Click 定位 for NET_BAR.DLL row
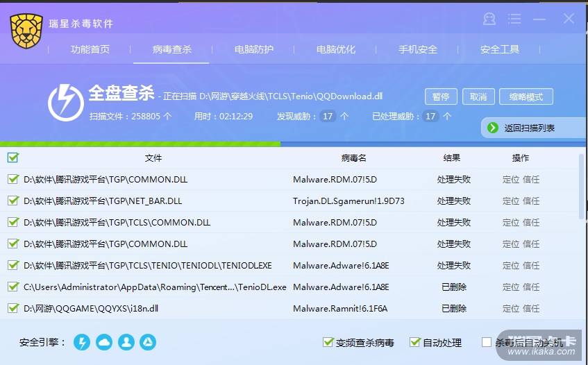 511,201
